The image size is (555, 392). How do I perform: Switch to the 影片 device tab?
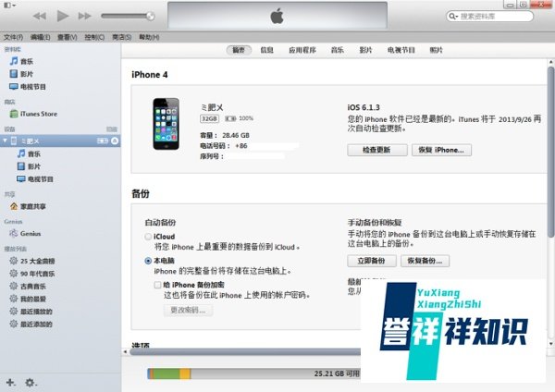[365, 50]
